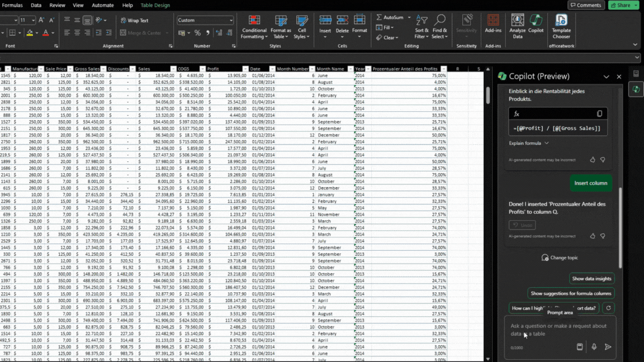Click the microphone icon in prompt box
The image size is (644, 362).
(x=594, y=347)
